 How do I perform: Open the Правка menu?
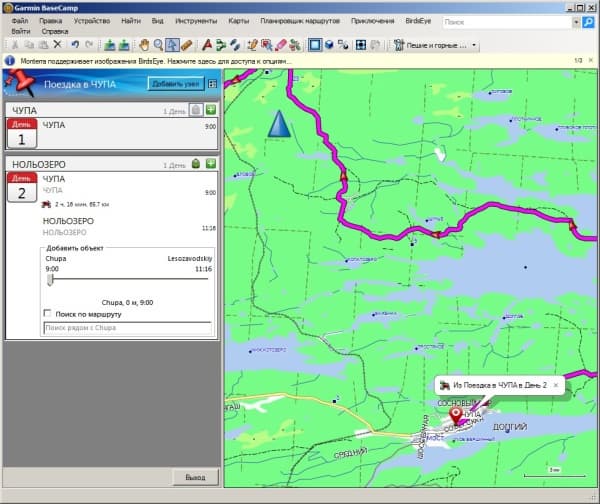click(x=51, y=21)
